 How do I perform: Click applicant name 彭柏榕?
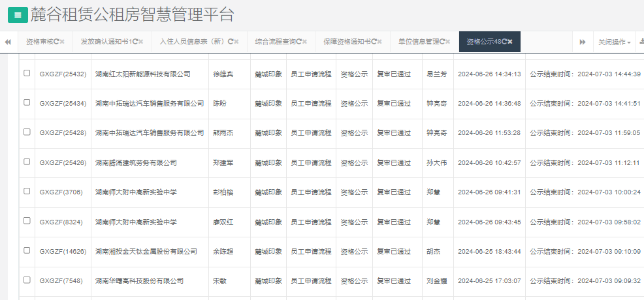coord(223,192)
